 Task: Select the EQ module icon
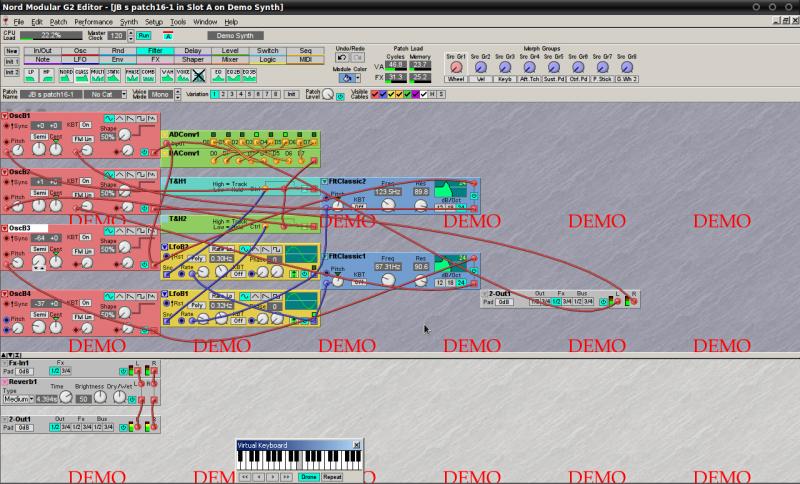218,75
